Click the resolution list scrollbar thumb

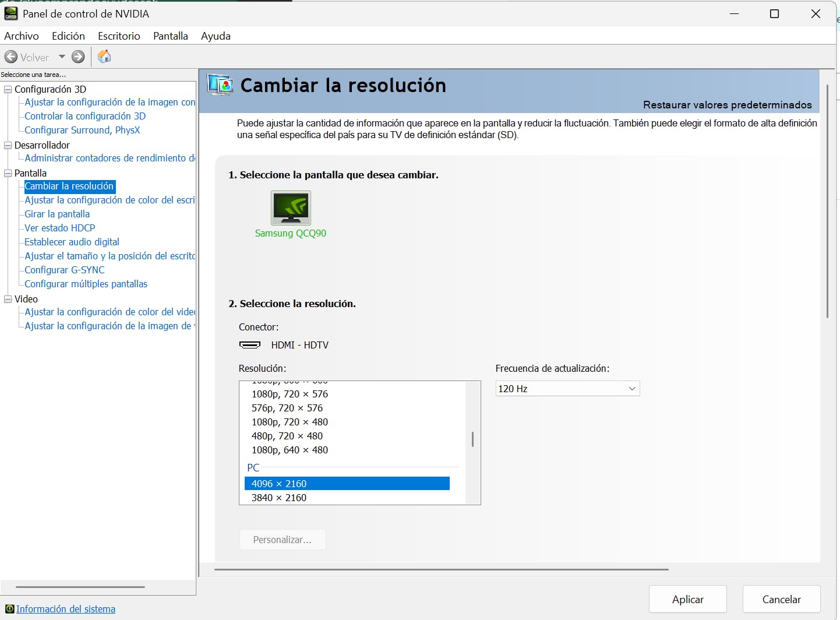coord(472,439)
